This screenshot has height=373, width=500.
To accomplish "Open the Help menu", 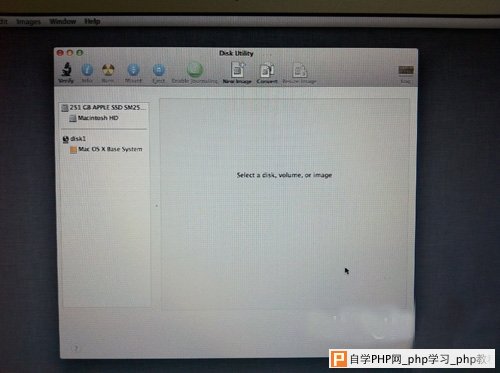I will tap(92, 21).
